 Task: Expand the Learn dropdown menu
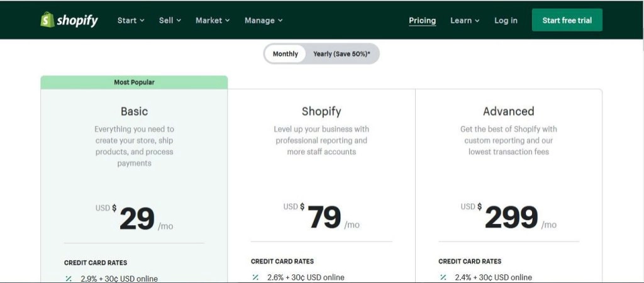(465, 20)
